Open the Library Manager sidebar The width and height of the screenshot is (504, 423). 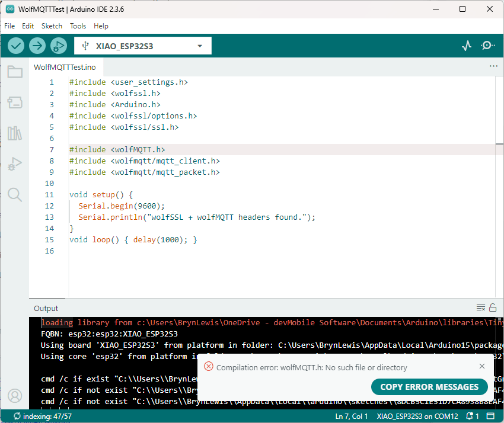pyautogui.click(x=15, y=133)
